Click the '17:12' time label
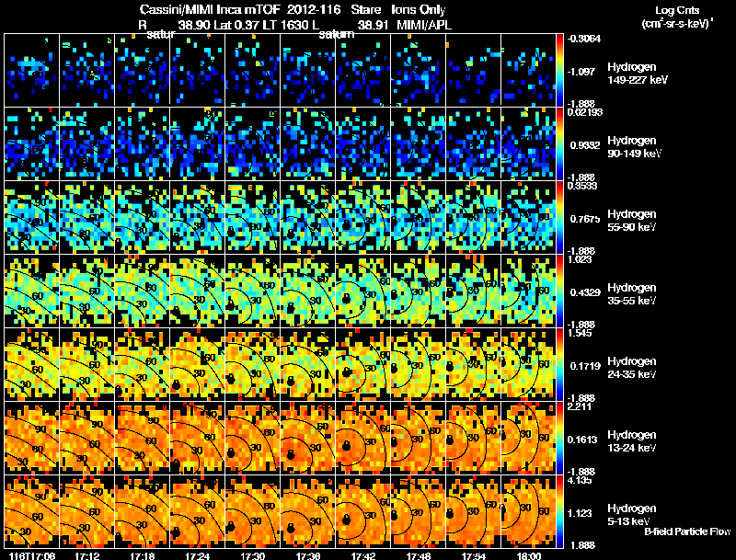Image resolution: width=736 pixels, height=560 pixels. [x=87, y=555]
